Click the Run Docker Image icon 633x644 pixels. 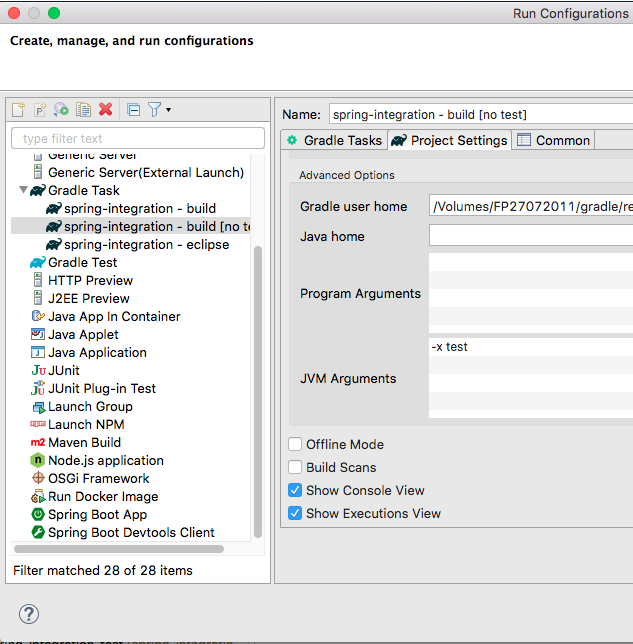click(x=38, y=497)
